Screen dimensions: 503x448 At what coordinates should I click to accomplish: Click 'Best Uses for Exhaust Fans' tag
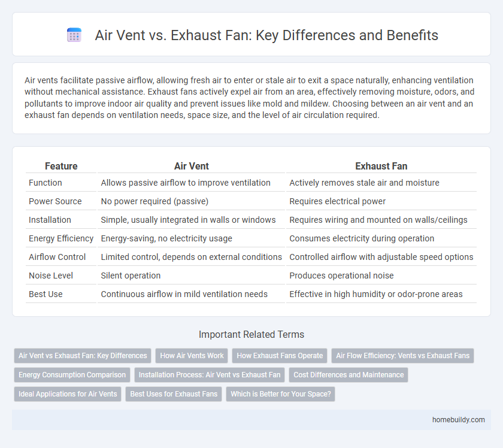tap(173, 394)
